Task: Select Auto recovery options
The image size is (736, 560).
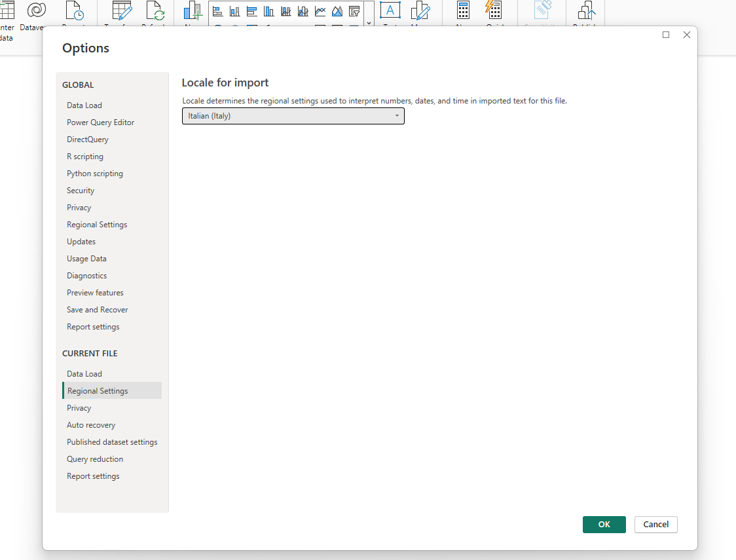Action: click(91, 425)
